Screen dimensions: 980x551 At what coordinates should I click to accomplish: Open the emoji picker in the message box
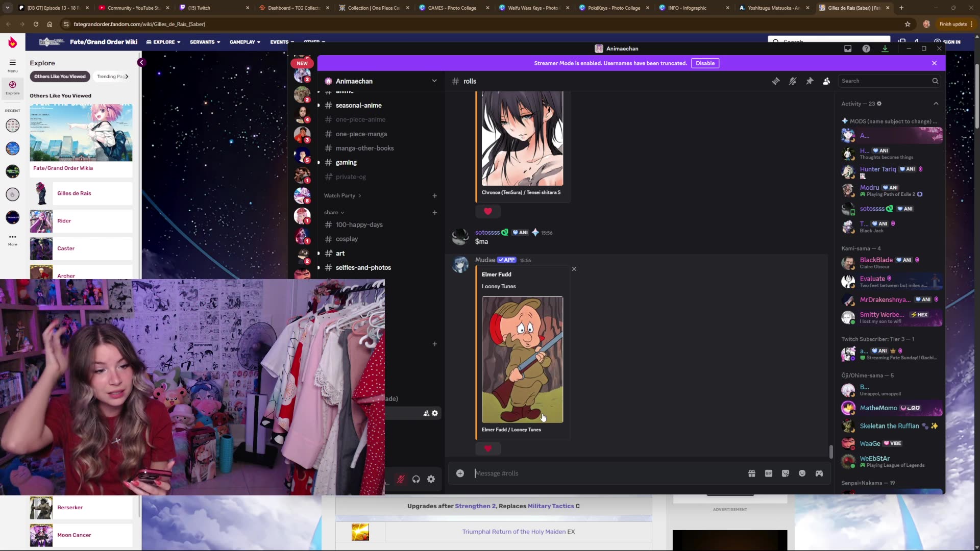pyautogui.click(x=802, y=473)
